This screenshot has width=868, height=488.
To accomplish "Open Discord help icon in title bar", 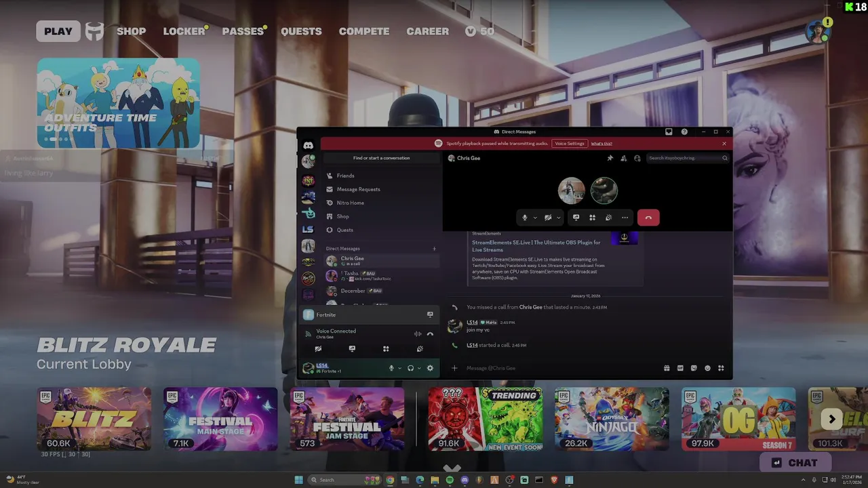I will pos(684,131).
